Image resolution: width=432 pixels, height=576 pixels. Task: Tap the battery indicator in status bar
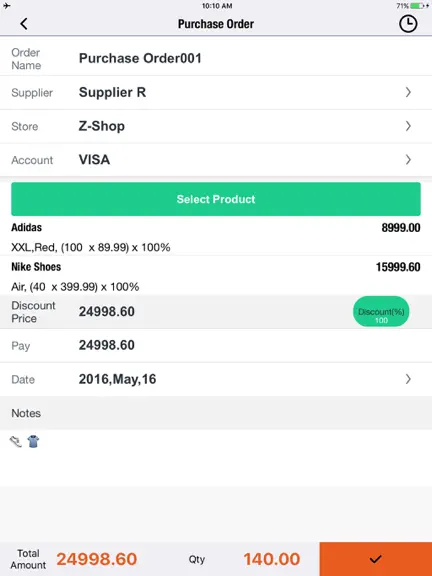click(x=417, y=6)
